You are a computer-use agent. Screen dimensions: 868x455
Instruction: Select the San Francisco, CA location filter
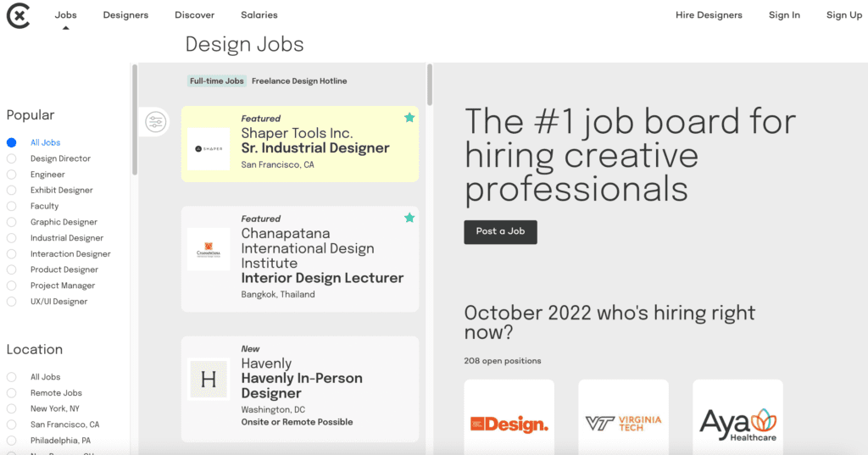pyautogui.click(x=12, y=424)
